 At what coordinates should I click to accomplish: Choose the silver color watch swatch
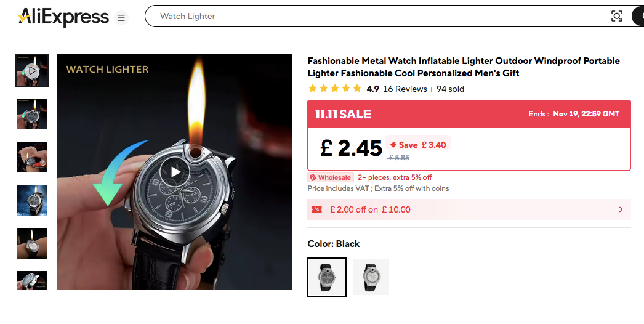click(371, 277)
